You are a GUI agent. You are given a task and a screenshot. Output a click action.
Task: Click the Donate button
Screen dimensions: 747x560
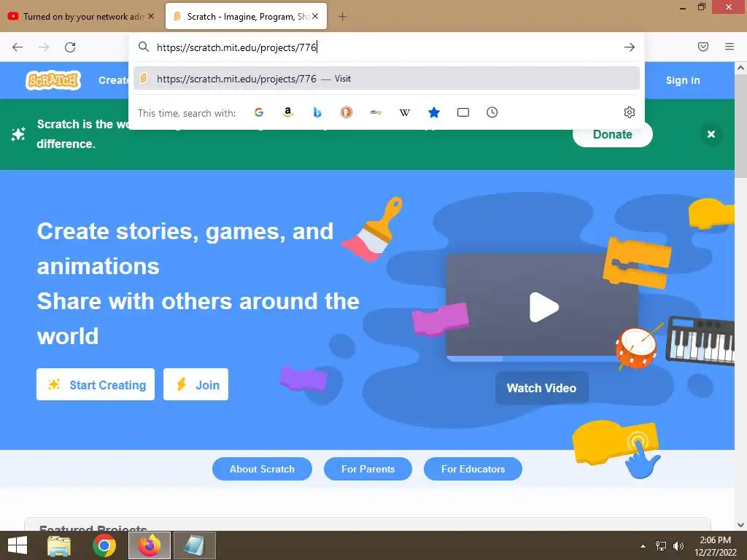(613, 134)
